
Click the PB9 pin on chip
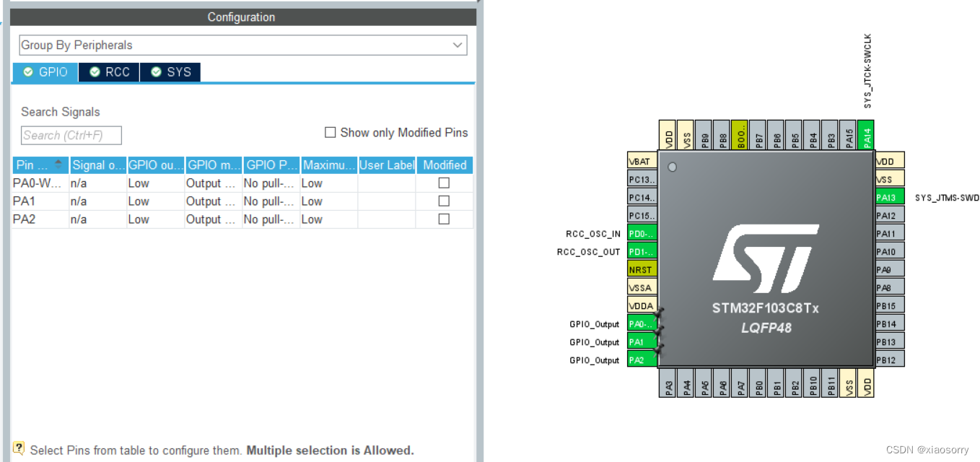point(704,135)
